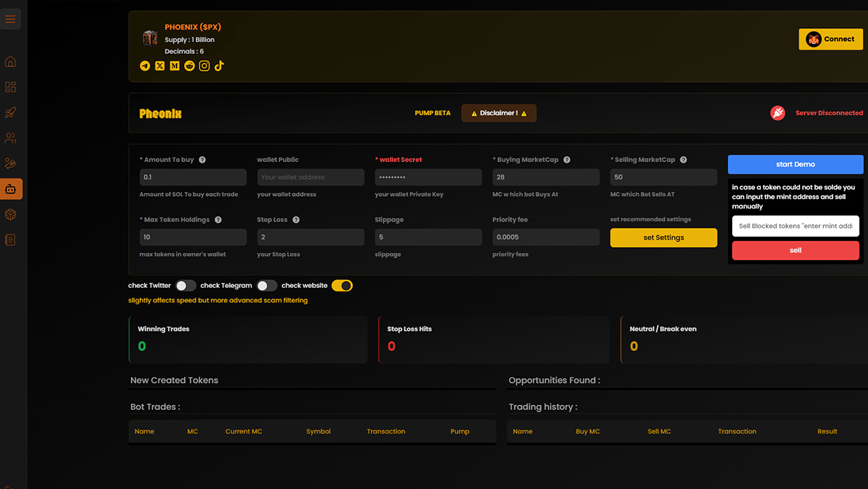Select the robot bot sidebar icon
The height and width of the screenshot is (489, 868).
tap(10, 189)
